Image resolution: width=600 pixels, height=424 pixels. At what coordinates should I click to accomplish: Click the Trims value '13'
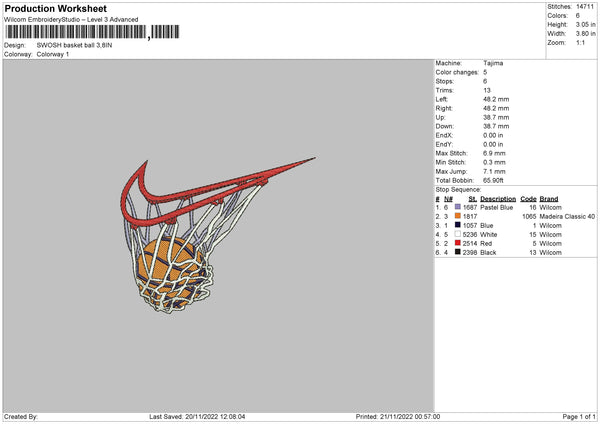click(x=487, y=90)
